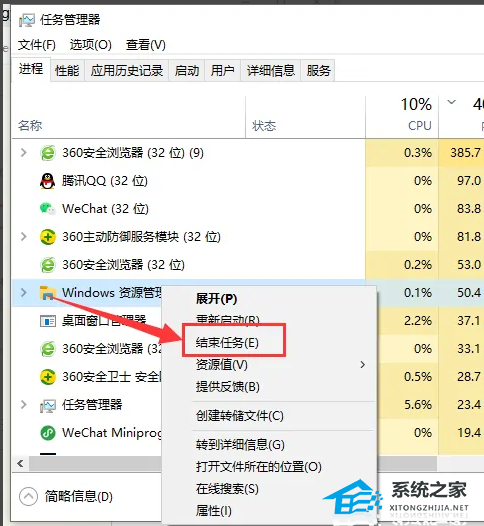
Task: Click the Task Manager title bar icon
Action: coord(27,20)
